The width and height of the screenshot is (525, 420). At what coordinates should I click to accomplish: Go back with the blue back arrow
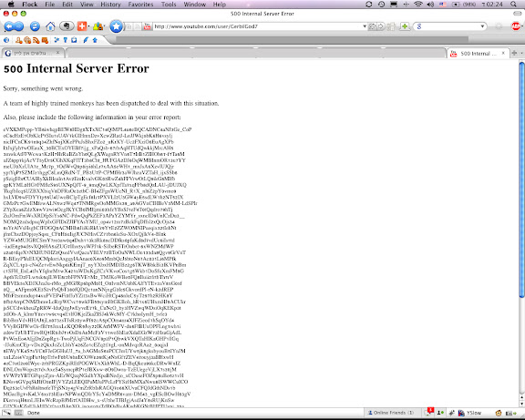coord(10,26)
